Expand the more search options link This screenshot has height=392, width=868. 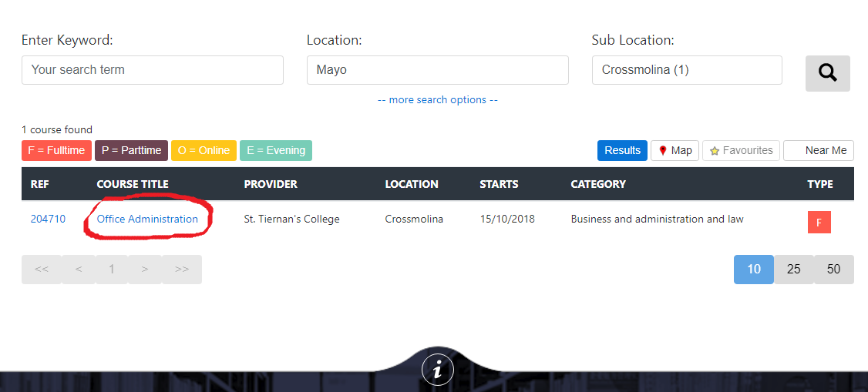click(437, 100)
